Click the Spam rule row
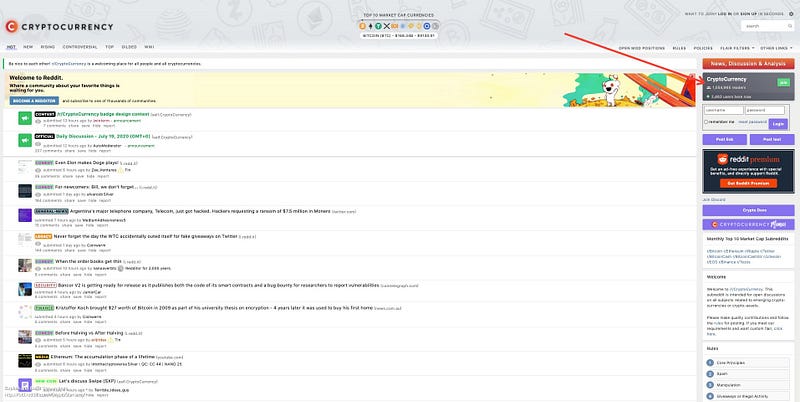800x402 pixels. [747, 374]
